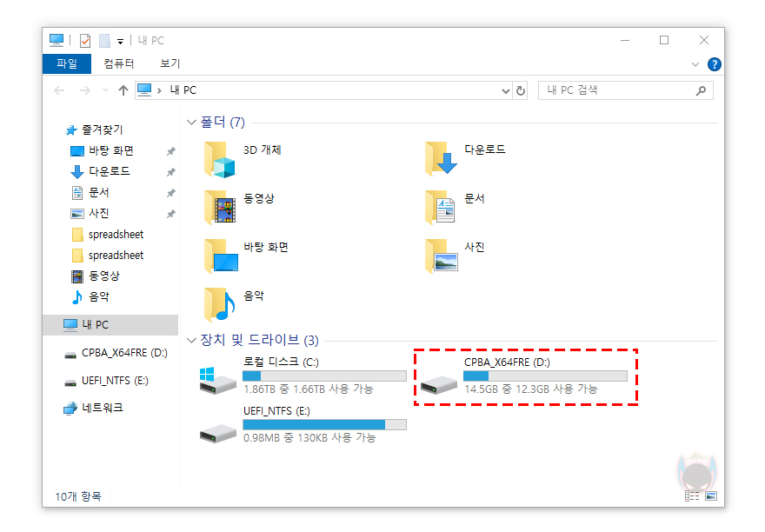This screenshot has width=765, height=532.
Task: Go back with the back arrow
Action: pyautogui.click(x=59, y=90)
